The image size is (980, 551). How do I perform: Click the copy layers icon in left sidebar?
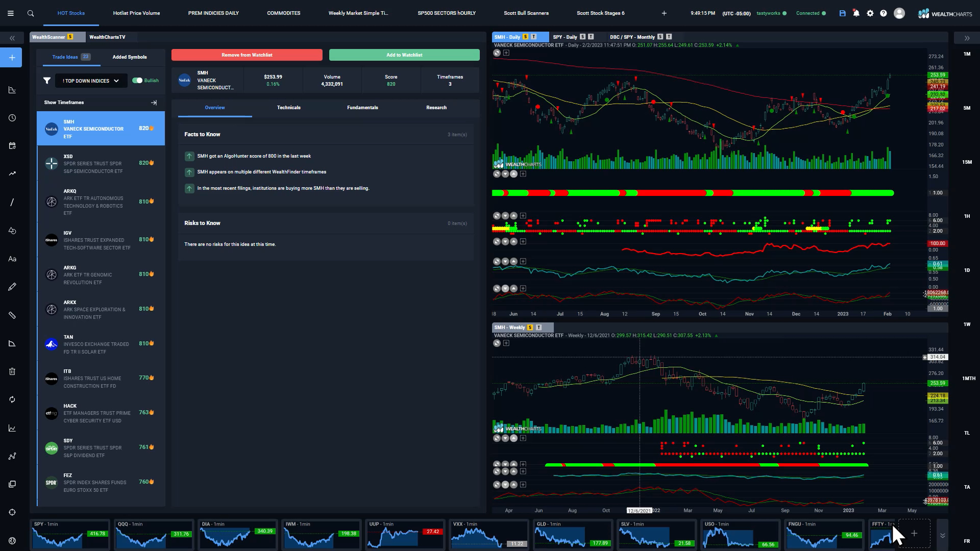point(12,484)
